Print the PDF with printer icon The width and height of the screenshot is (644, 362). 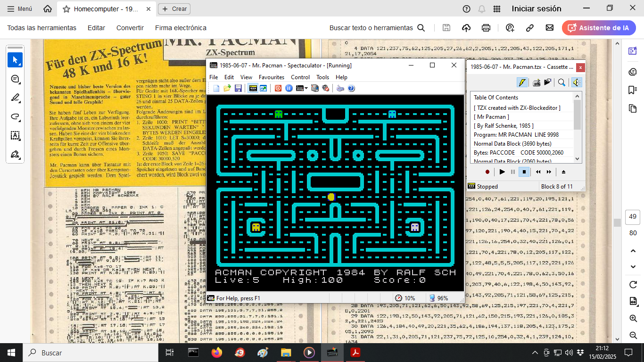[486, 28]
